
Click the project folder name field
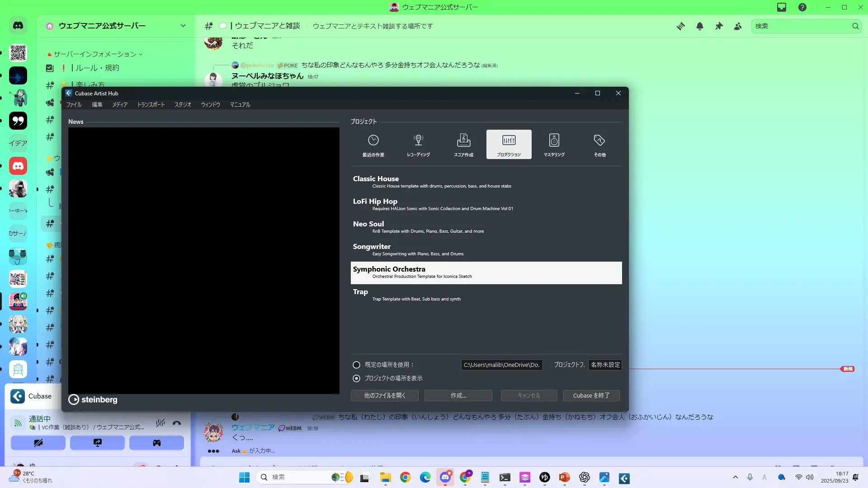tap(605, 365)
